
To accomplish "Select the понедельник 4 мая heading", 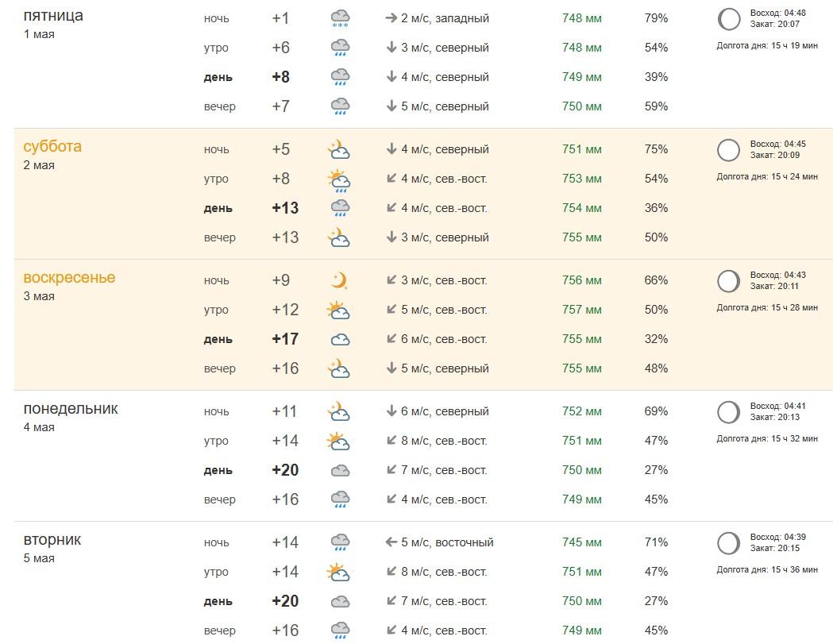I will point(71,409).
